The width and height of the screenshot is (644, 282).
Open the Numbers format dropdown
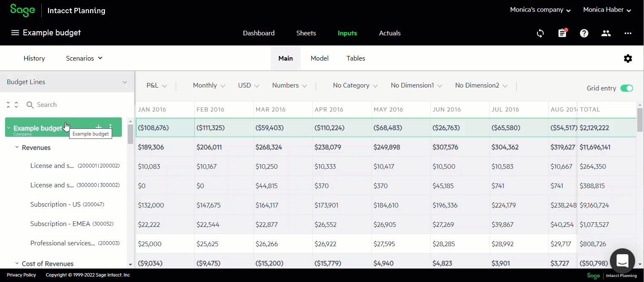tap(290, 85)
